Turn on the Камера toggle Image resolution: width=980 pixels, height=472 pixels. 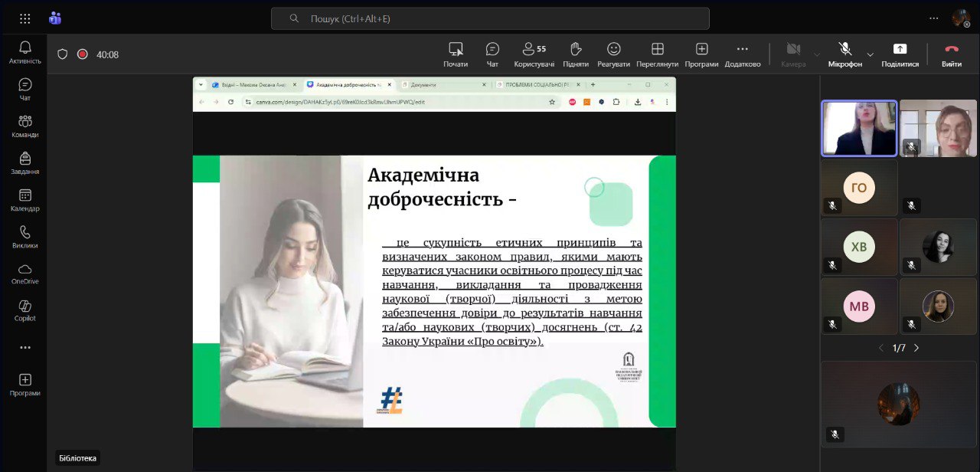tap(793, 54)
